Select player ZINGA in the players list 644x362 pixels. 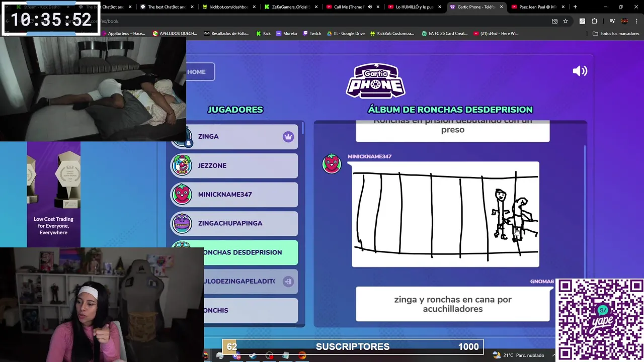pyautogui.click(x=234, y=137)
